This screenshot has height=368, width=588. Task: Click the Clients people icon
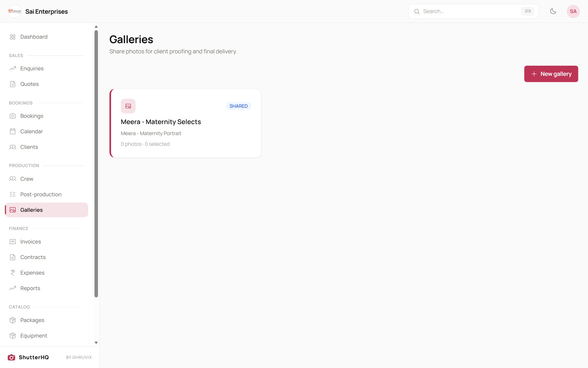click(x=13, y=147)
